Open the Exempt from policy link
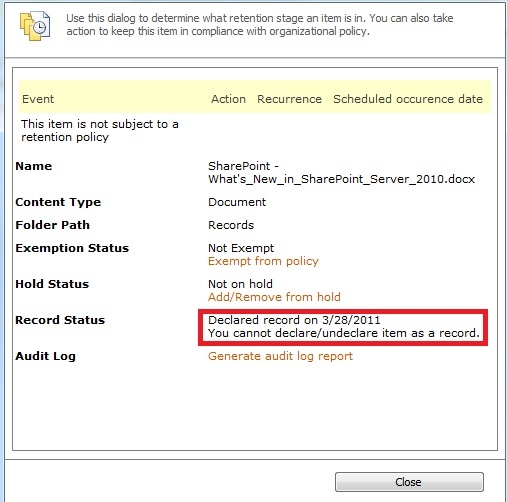Viewport: 507px width, 502px height. click(x=263, y=261)
